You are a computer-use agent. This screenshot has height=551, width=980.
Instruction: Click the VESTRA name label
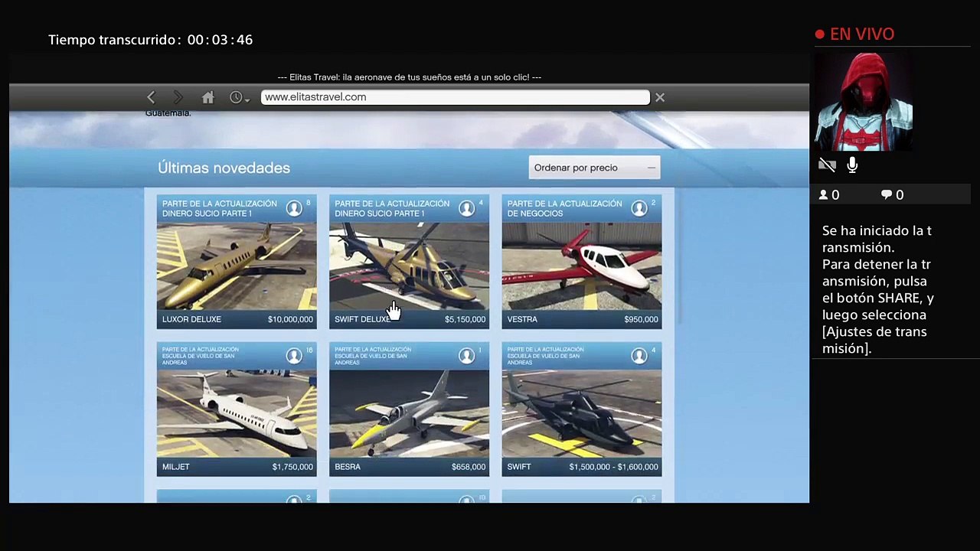522,319
